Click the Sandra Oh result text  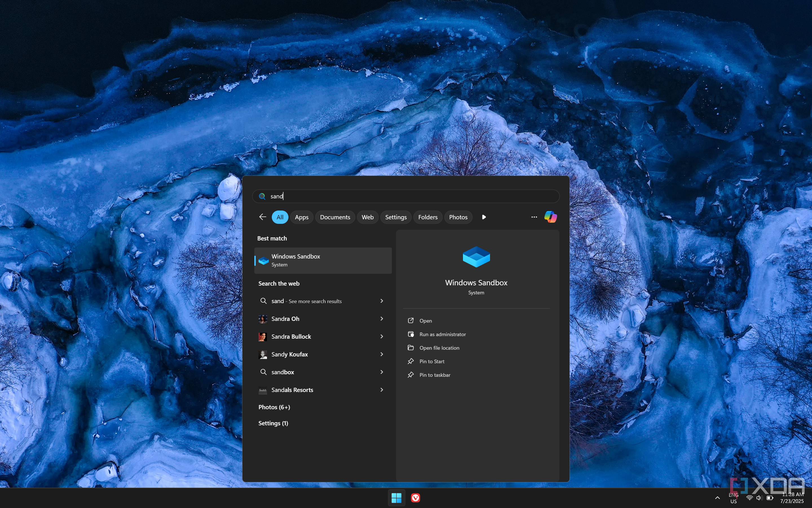(x=285, y=319)
